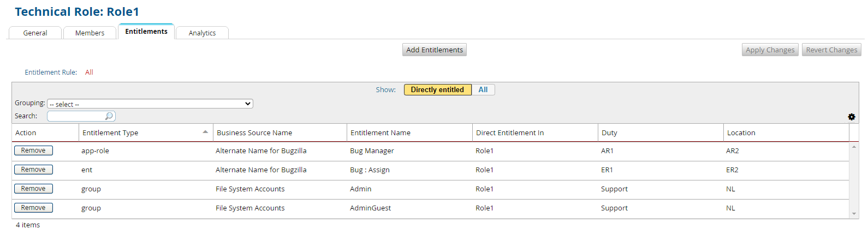This screenshot has height=229, width=868.
Task: Remove the AdminGuest group entitlement
Action: point(33,208)
